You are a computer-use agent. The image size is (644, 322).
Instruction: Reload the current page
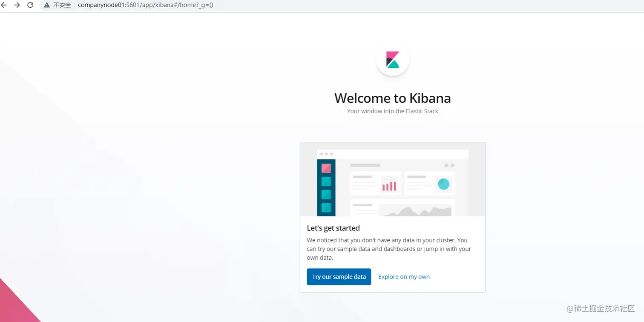(x=30, y=5)
